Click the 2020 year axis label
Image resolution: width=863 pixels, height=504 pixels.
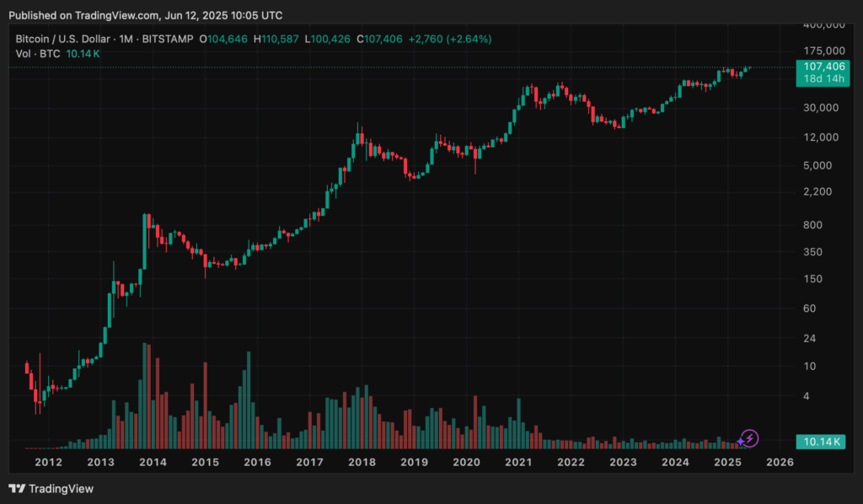(x=467, y=462)
